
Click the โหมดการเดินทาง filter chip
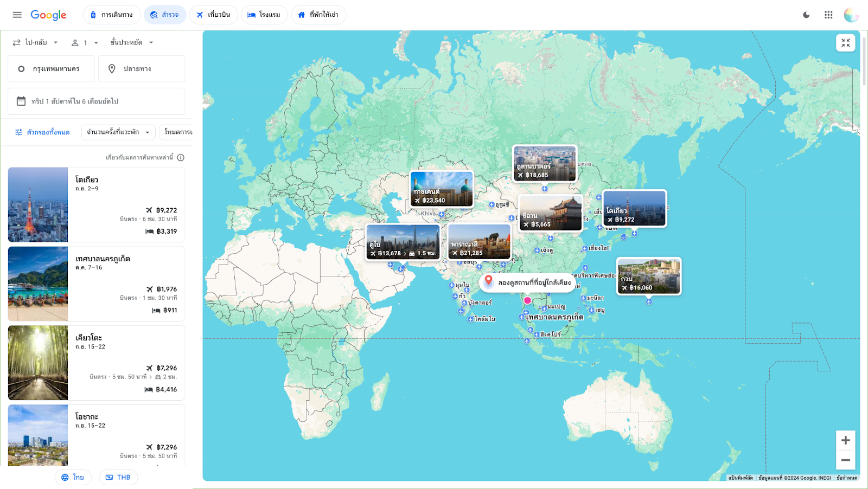point(176,132)
